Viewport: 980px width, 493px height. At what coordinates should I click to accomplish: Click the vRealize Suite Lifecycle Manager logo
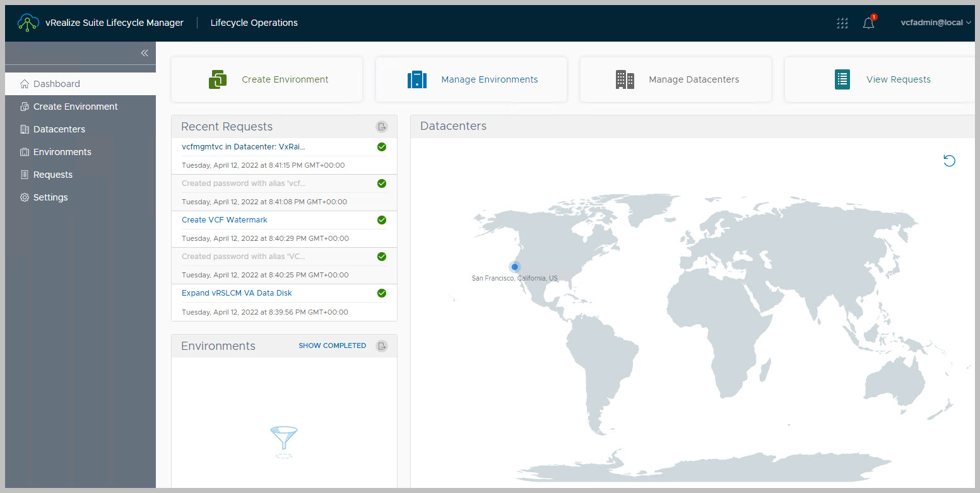(x=28, y=23)
